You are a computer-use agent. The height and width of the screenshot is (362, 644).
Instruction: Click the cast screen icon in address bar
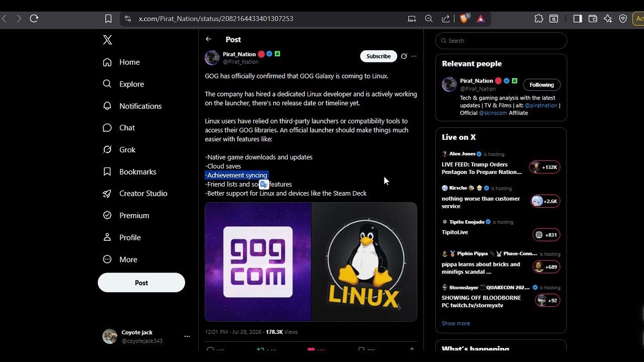coord(412,19)
